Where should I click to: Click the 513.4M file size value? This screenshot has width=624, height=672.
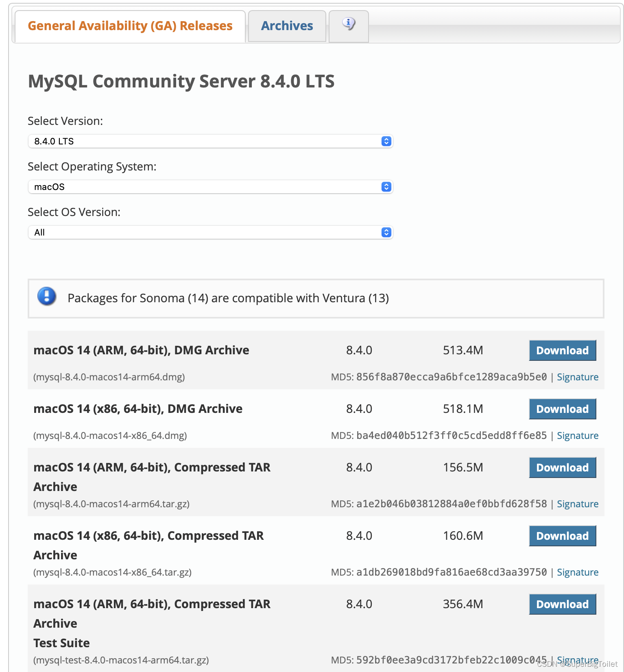tap(463, 350)
